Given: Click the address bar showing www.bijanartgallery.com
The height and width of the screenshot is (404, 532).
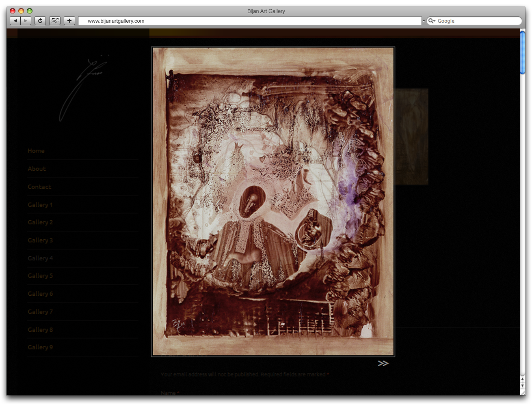Looking at the screenshot, I should point(250,21).
